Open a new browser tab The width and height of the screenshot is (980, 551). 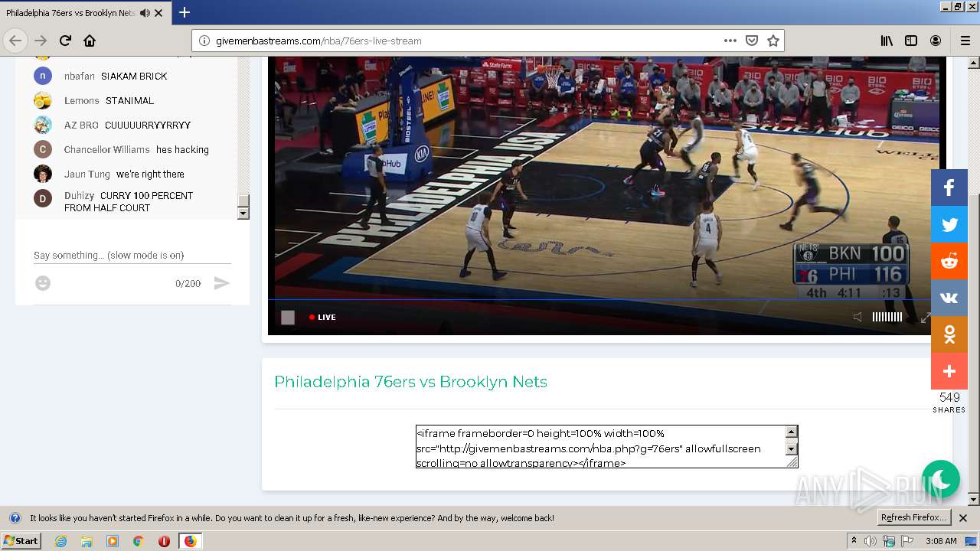coord(185,12)
